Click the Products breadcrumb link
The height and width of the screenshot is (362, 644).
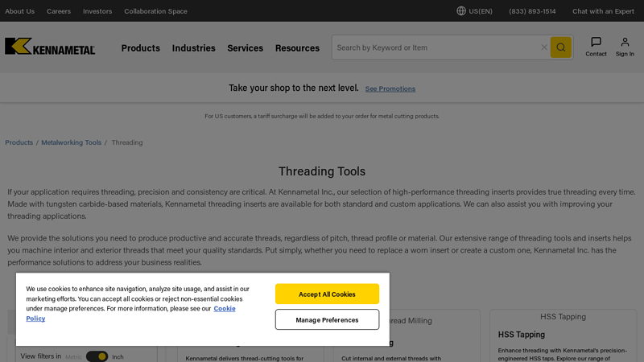click(x=19, y=142)
